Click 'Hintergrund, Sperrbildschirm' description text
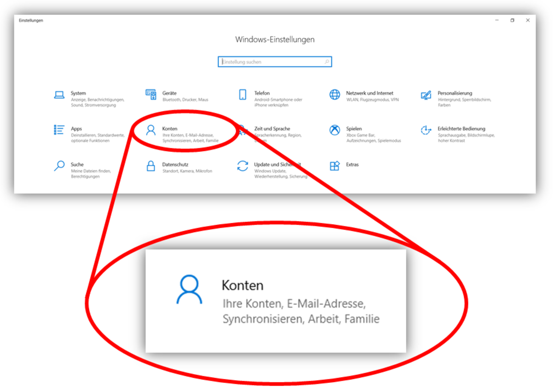This screenshot has height=392, width=553. (x=464, y=100)
